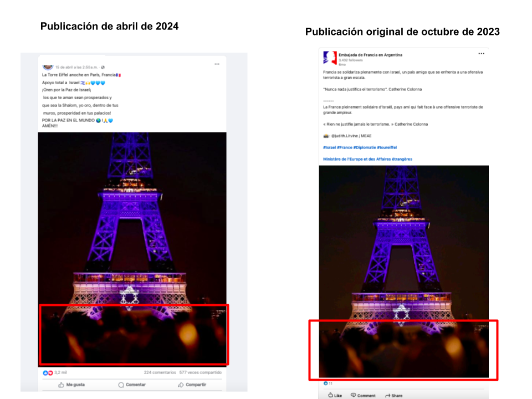The width and height of the screenshot is (532, 399).
Task: Show the 224 comentarios count
Action: (160, 372)
